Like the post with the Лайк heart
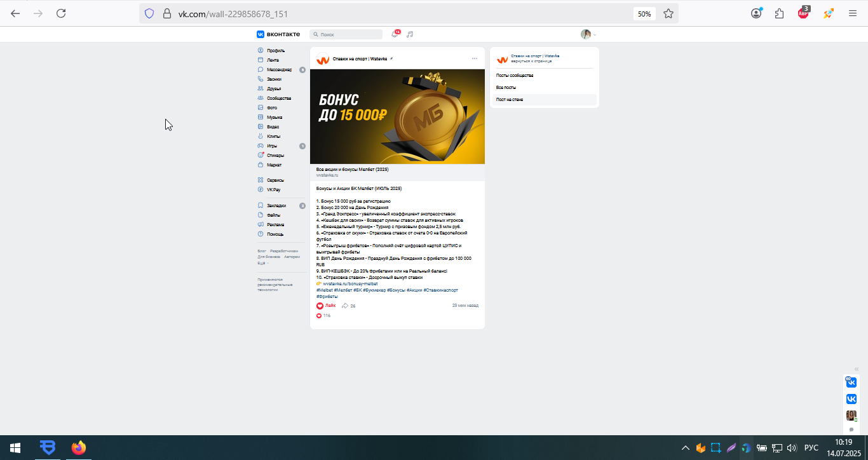 (326, 306)
